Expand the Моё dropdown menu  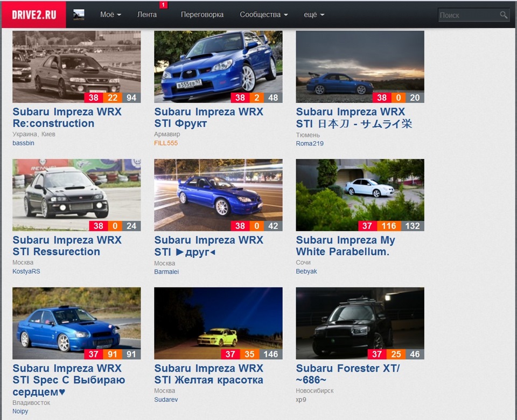[x=110, y=15]
